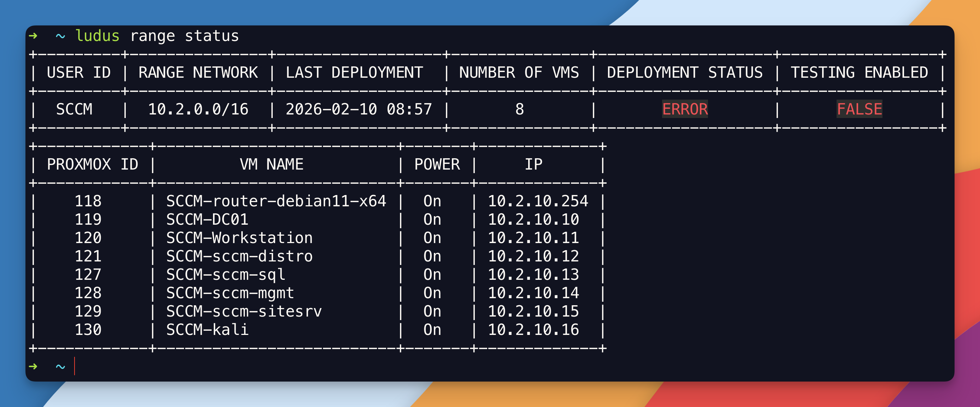The image size is (980, 407).
Task: Click Proxmox ID 127
Action: (88, 274)
